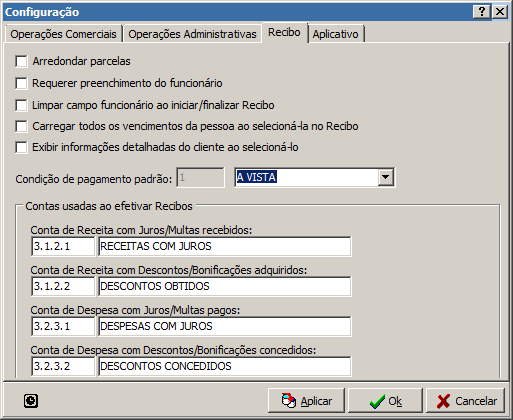Click the 3.1.2.2 account code field
Screen dimensions: 513x420
[x=63, y=286]
